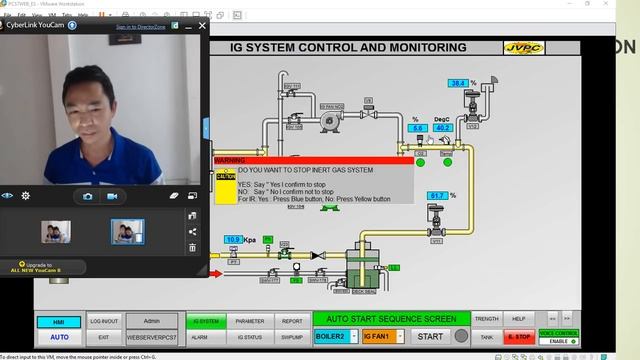
Task: Open the PARAMETER tab
Action: pos(250,321)
